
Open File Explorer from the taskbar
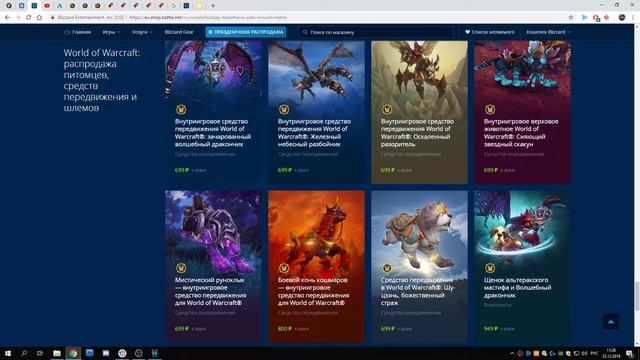tap(57, 353)
